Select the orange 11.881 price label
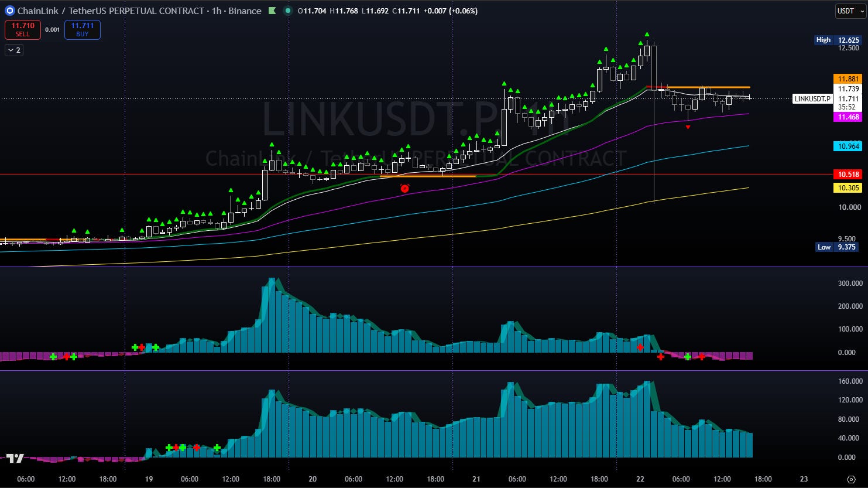This screenshot has width=868, height=488. pyautogui.click(x=848, y=79)
